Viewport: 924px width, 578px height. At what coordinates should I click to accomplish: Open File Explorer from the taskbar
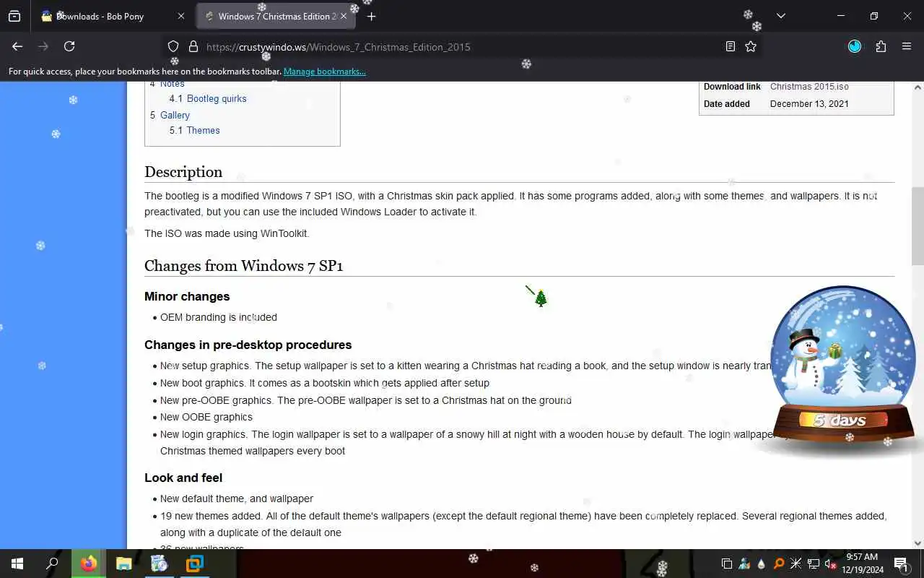[124, 564]
